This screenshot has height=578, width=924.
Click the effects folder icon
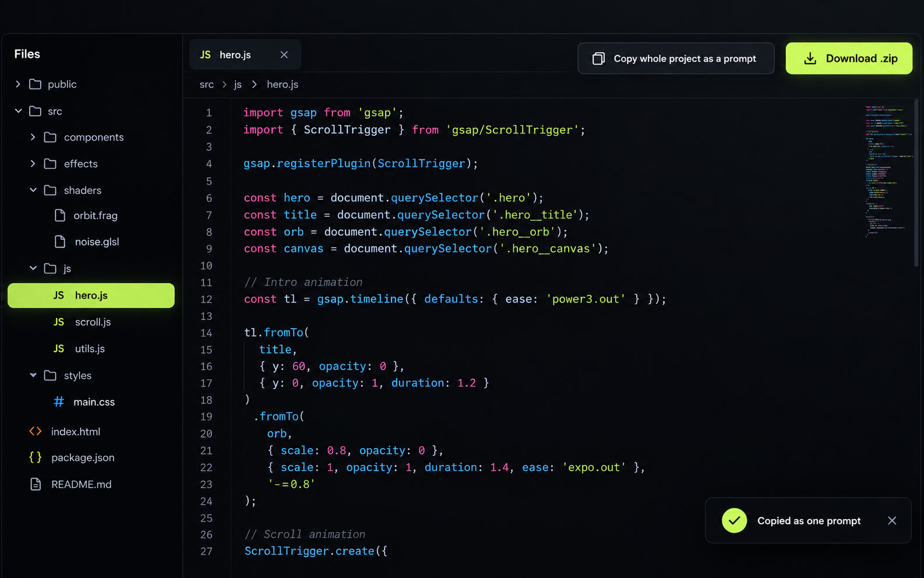coord(51,164)
